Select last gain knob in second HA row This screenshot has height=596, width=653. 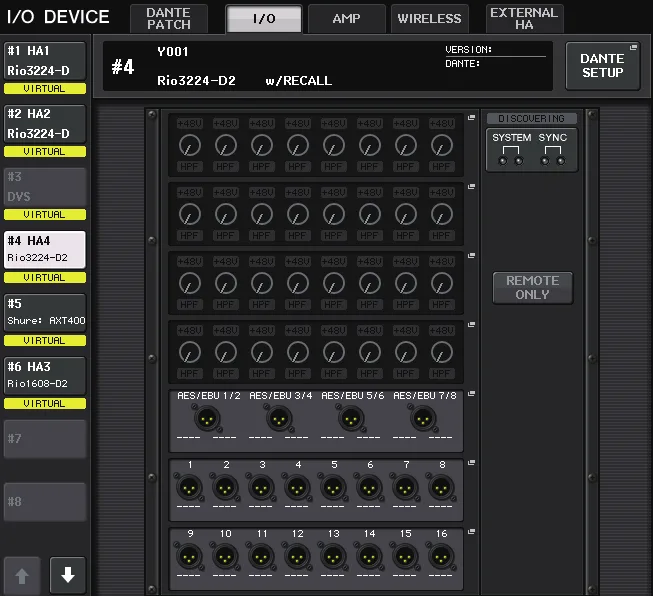click(x=441, y=214)
